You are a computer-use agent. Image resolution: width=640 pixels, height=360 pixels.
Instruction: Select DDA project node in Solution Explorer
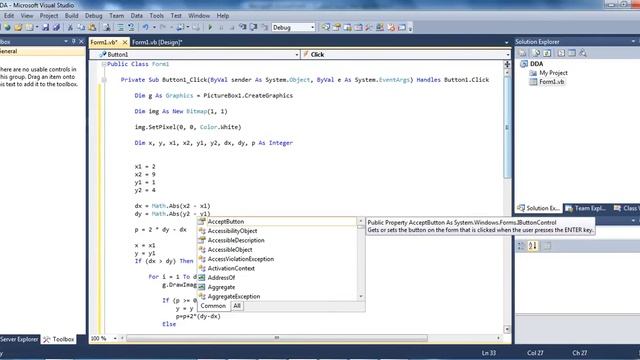coord(536,64)
